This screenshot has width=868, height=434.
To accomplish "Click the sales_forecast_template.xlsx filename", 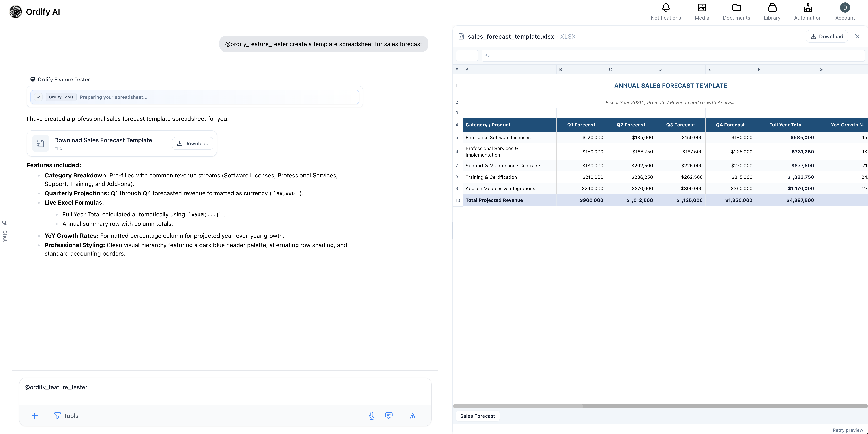I will click(510, 36).
